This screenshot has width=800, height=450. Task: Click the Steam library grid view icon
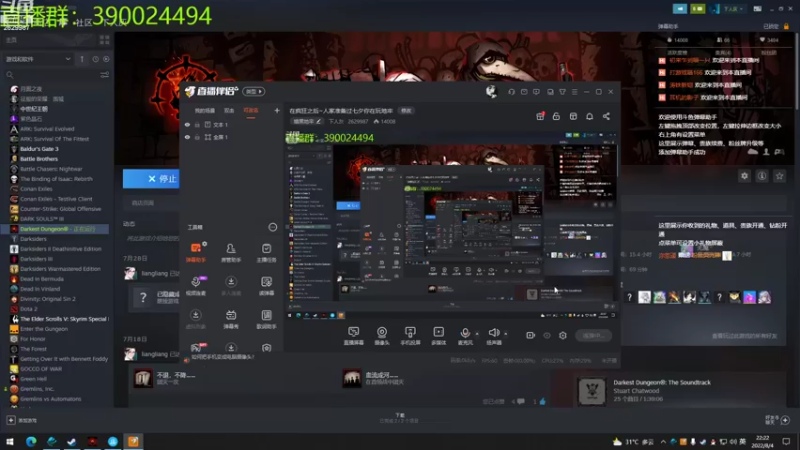click(105, 40)
